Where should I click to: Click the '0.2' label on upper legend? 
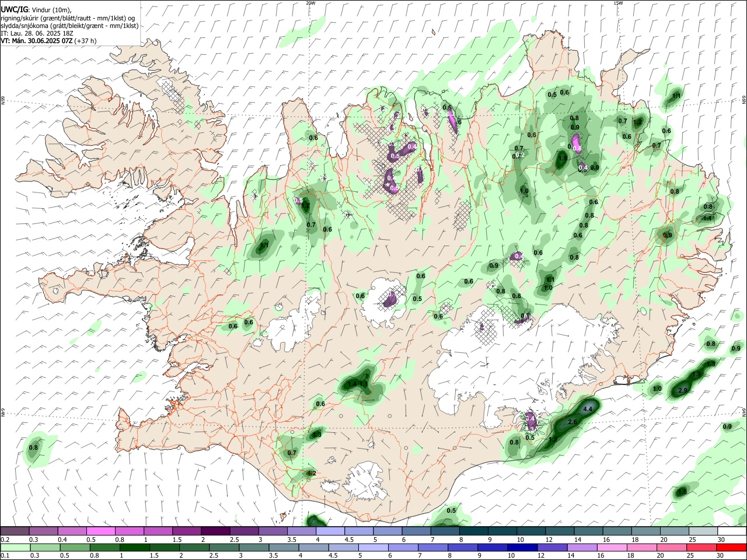(x=5, y=540)
